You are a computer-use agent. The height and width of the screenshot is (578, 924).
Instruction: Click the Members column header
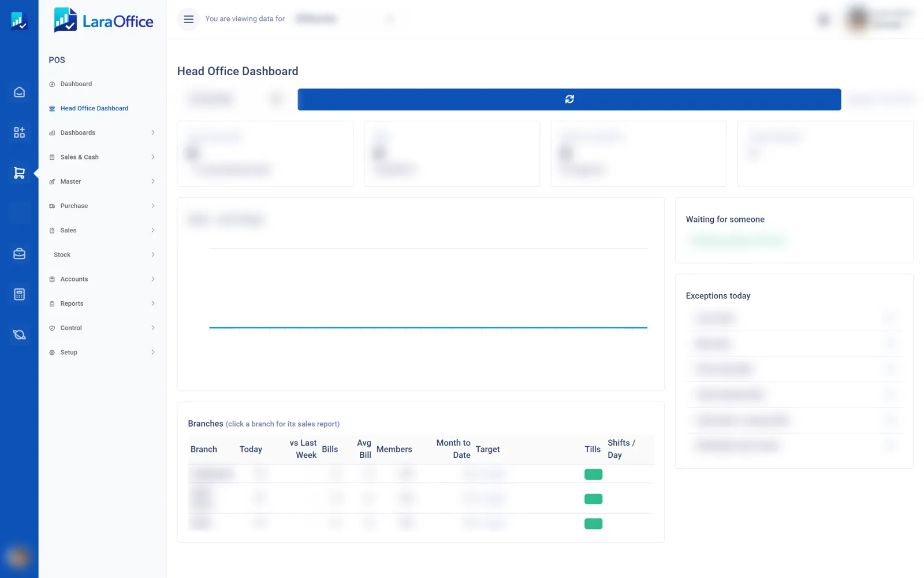(394, 450)
